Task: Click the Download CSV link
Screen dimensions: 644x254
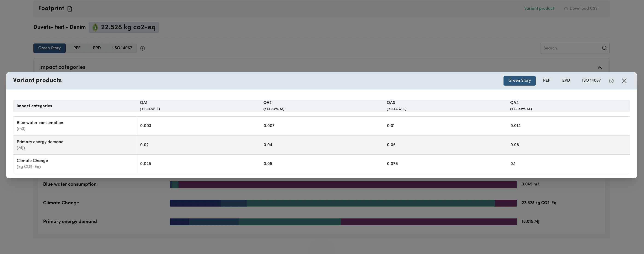Action: 583,9
